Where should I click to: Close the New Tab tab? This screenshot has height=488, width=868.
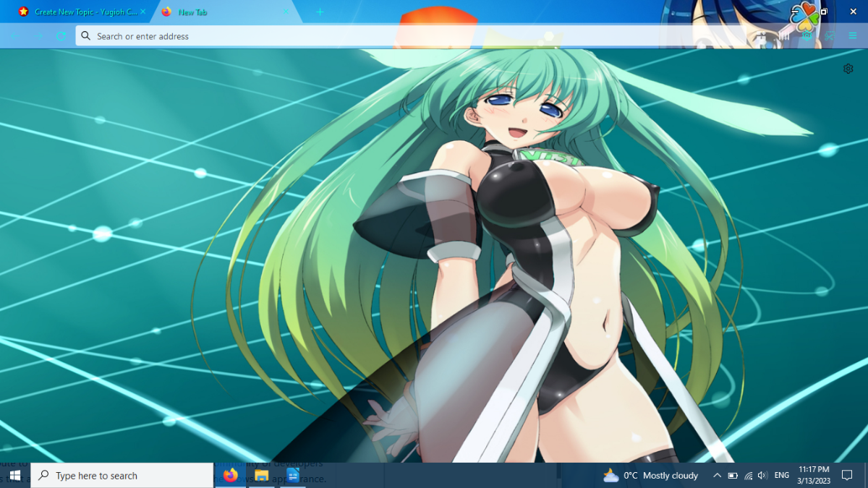click(286, 12)
